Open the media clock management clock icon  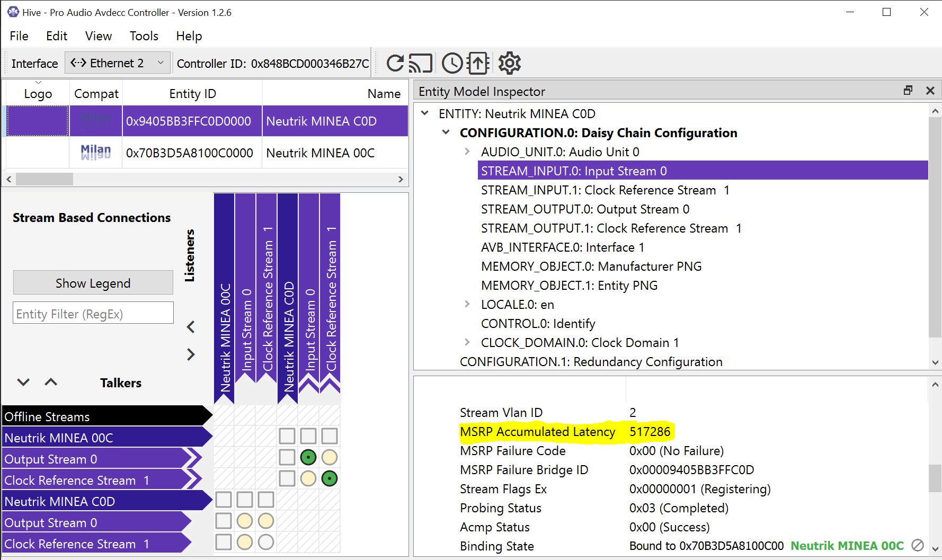tap(452, 63)
